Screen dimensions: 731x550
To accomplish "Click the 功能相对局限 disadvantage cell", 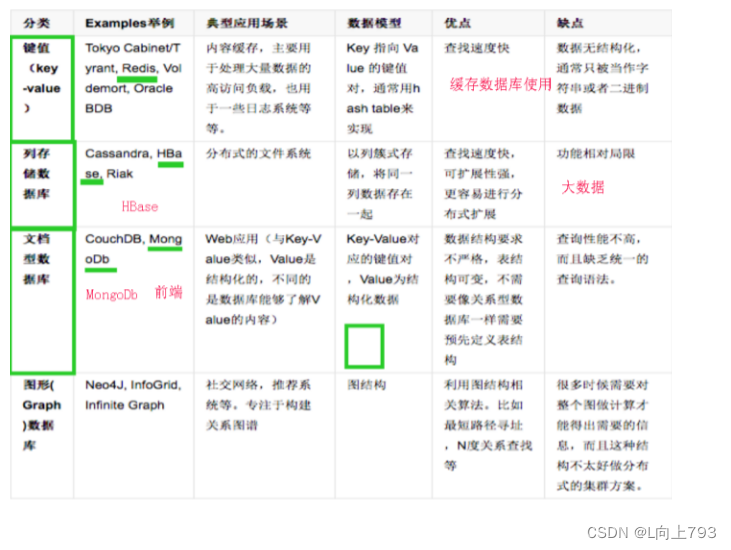I will tap(608, 184).
